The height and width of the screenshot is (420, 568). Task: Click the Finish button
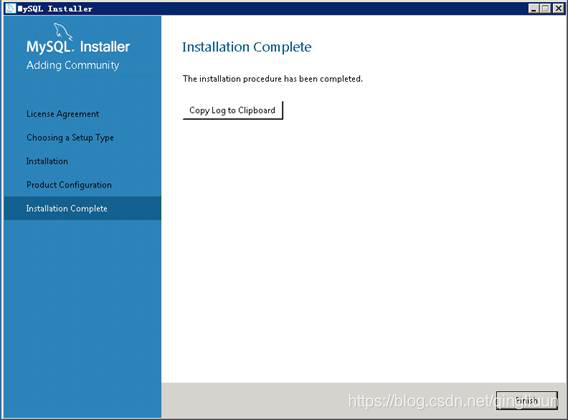(x=526, y=400)
